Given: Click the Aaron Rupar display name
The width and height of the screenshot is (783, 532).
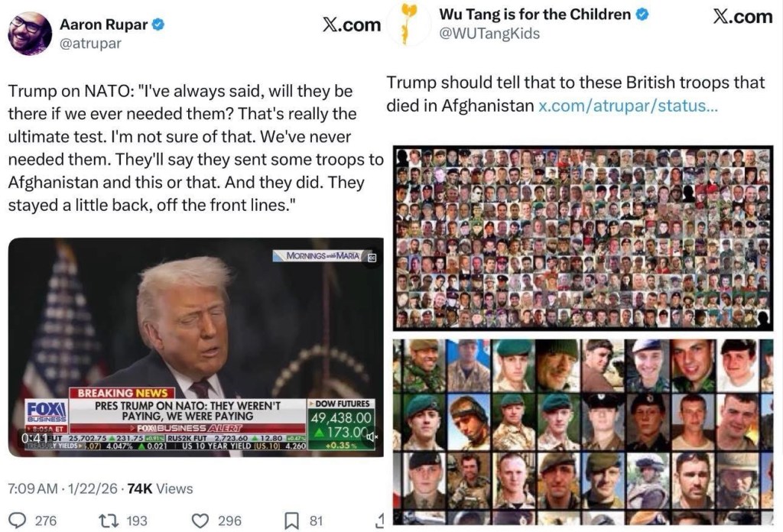Looking at the screenshot, I should (104, 24).
